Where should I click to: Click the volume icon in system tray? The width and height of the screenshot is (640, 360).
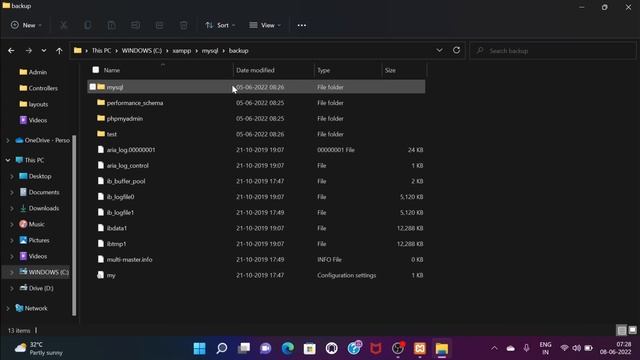576,348
